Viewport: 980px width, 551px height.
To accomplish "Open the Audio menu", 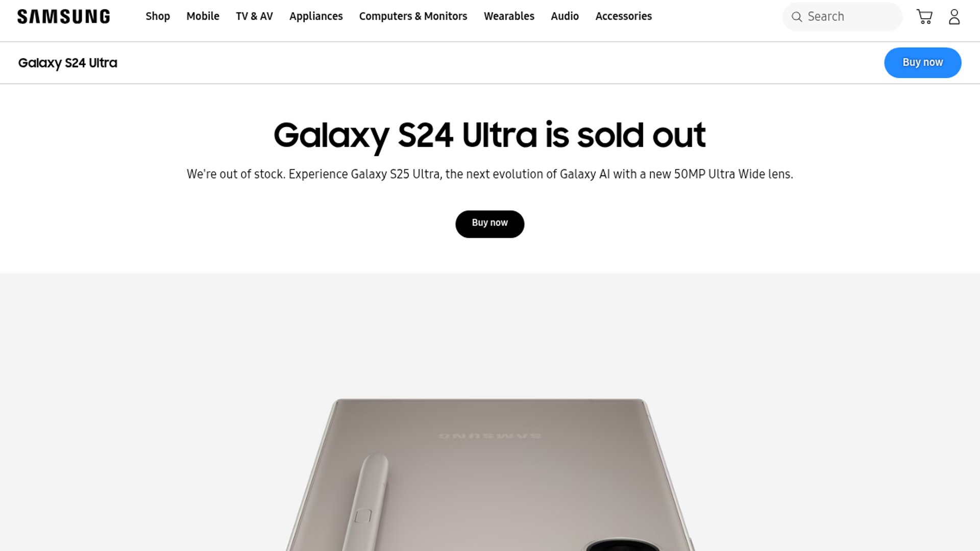I will point(565,16).
